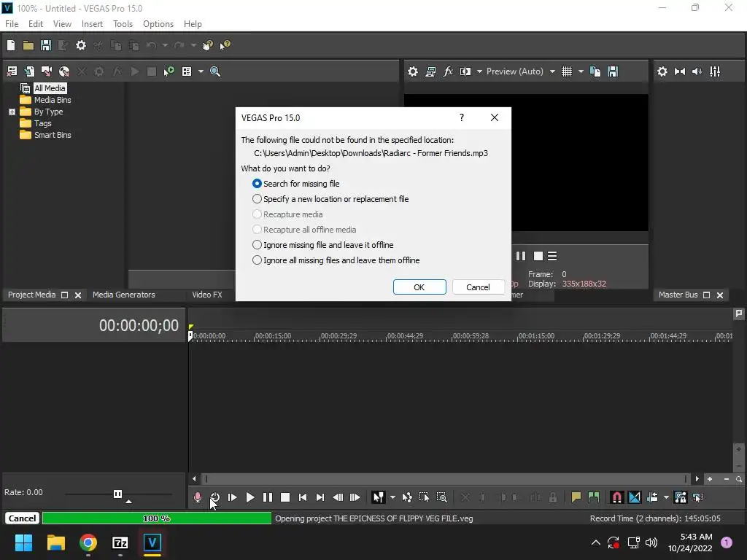This screenshot has width=747, height=560.
Task: Search media bins with the magnifier icon
Action: [215, 71]
